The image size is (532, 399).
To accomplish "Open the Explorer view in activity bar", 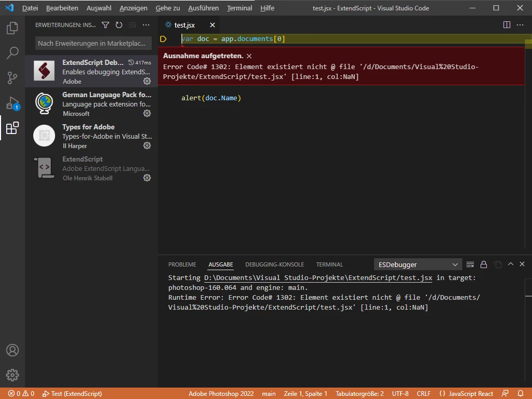I will coord(12,28).
